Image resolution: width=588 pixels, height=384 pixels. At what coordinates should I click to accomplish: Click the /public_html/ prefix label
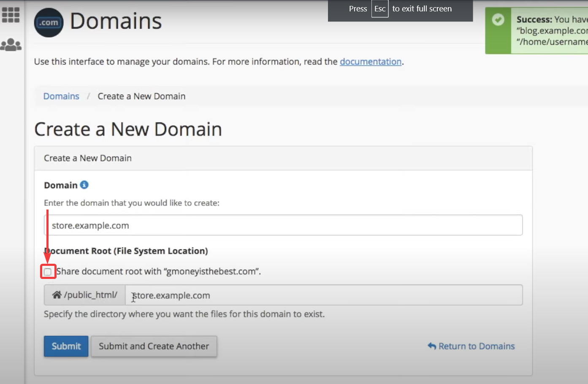85,295
